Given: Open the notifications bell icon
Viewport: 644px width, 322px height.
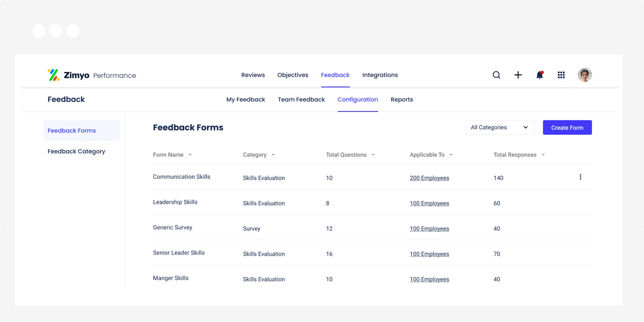Looking at the screenshot, I should pyautogui.click(x=540, y=75).
